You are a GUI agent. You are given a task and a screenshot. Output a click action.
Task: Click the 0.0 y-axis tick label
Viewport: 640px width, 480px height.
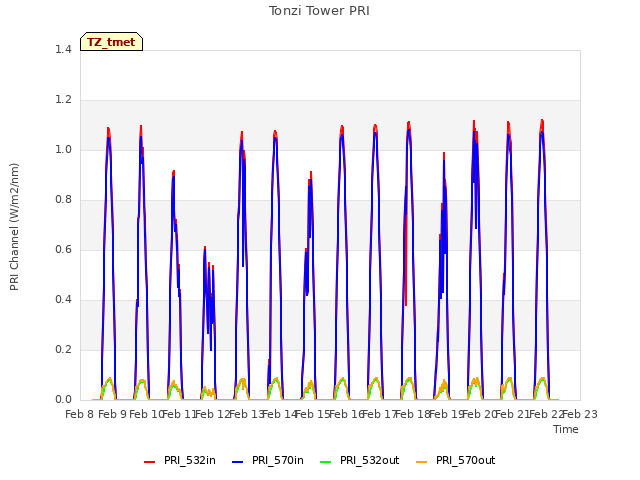[63, 400]
